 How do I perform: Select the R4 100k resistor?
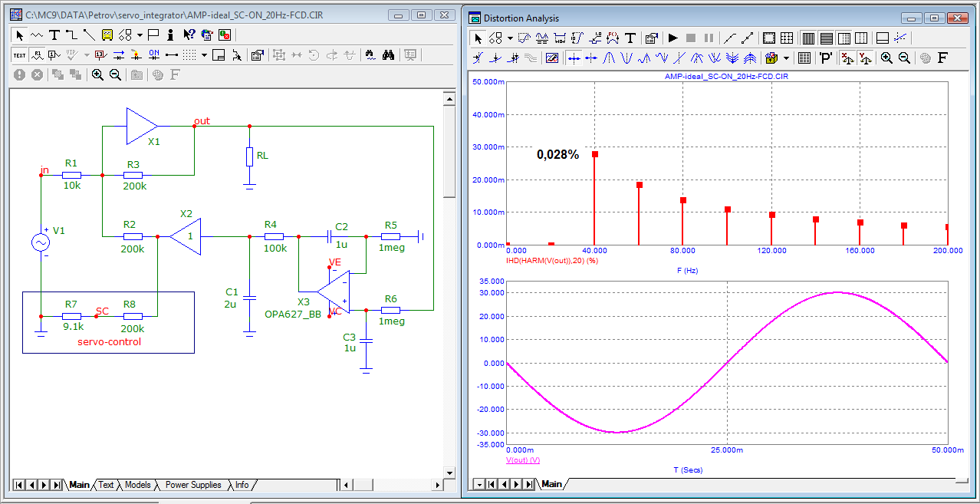(x=274, y=236)
